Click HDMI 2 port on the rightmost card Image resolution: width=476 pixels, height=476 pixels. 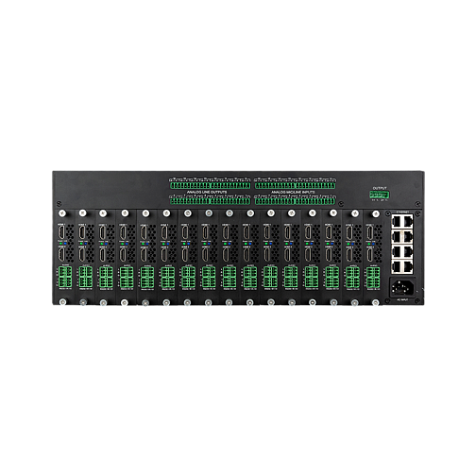pos(370,255)
